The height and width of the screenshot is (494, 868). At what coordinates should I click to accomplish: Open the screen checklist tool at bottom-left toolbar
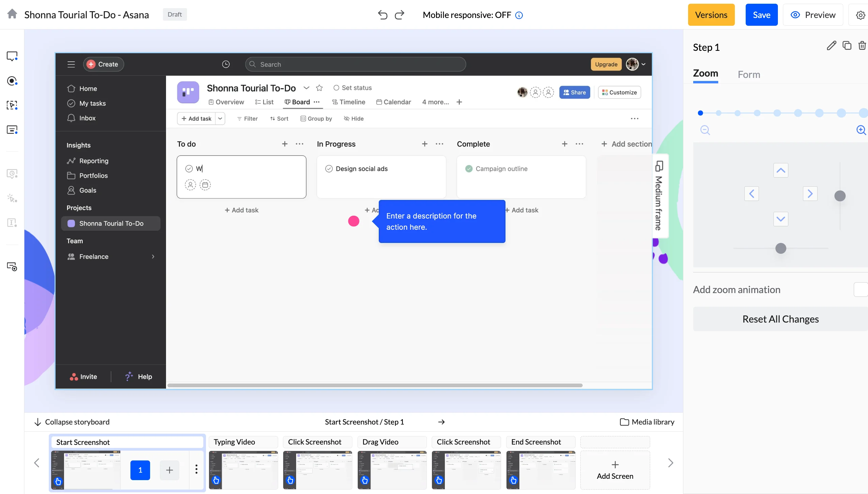click(12, 267)
